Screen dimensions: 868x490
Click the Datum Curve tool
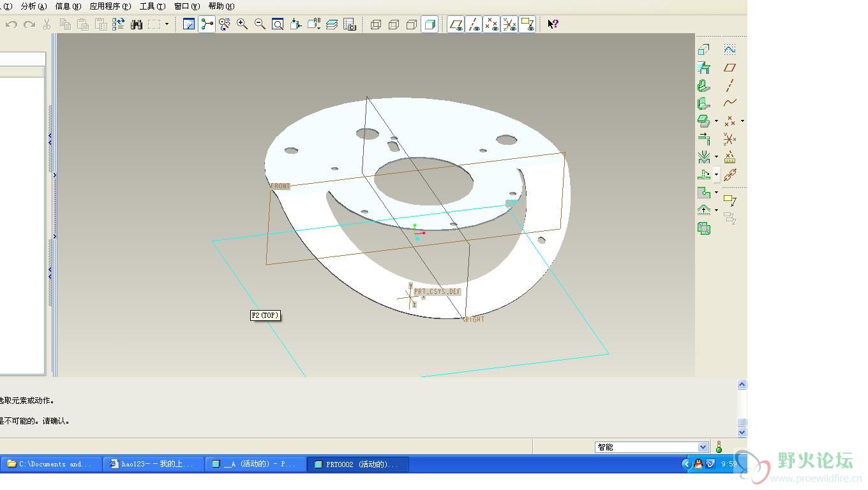(x=730, y=103)
